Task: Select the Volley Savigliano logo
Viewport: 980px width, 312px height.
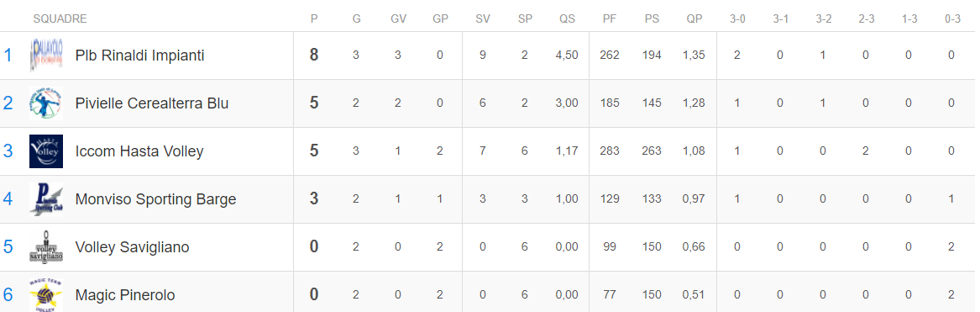Action: [46, 247]
